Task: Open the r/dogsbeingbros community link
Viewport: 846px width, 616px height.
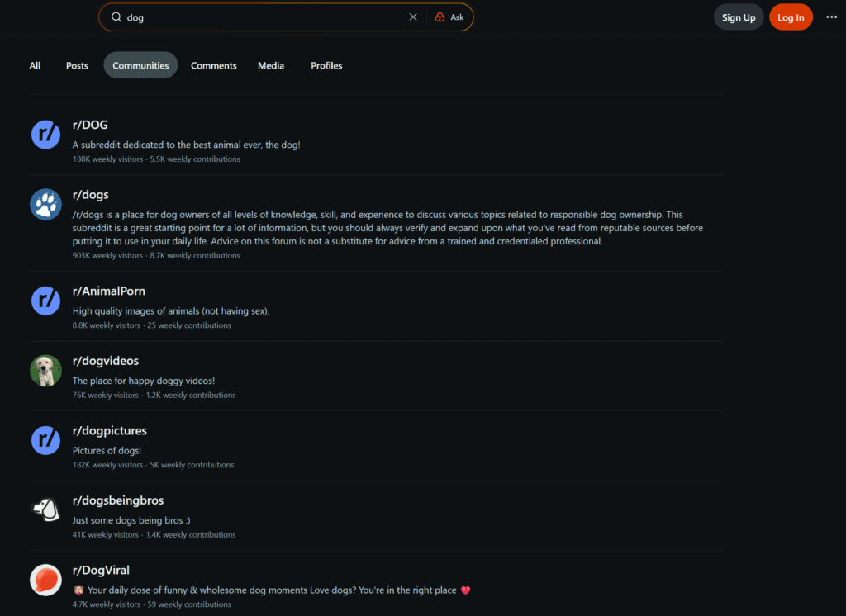Action: (x=118, y=500)
